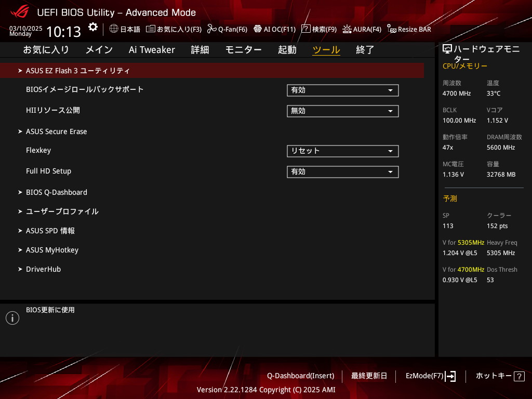Open BIOSイメージロールバックサポート dropdown

343,90
